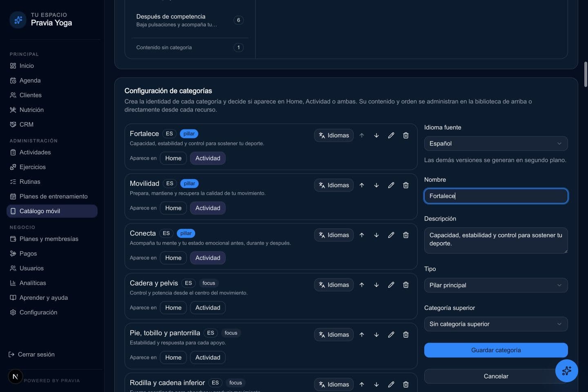The width and height of the screenshot is (588, 392).
Task: Select Contenido sin categoría row
Action: (x=190, y=47)
